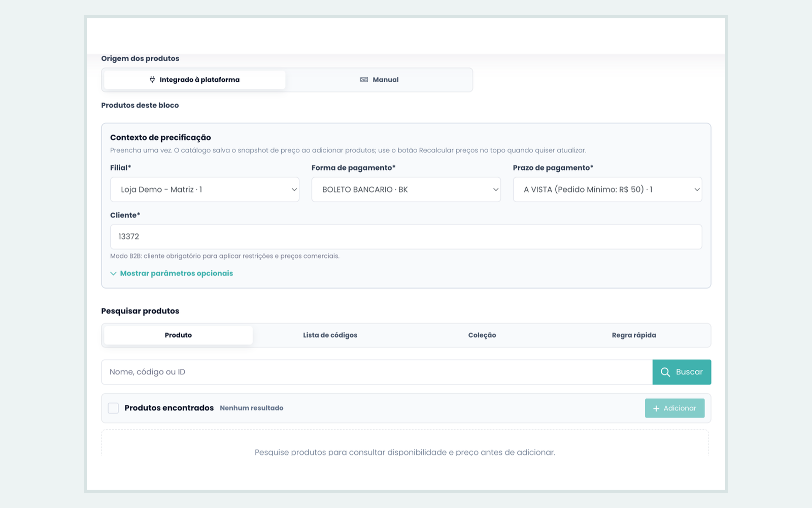Click the Produtos deste bloco label
Image resolution: width=812 pixels, height=508 pixels.
click(140, 105)
